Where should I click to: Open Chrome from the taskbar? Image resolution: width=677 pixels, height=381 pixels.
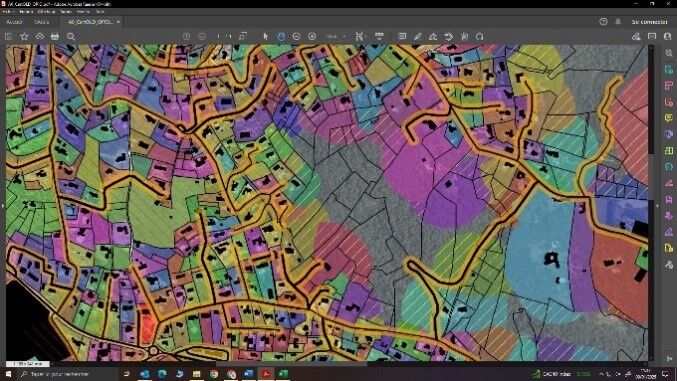pyautogui.click(x=214, y=374)
